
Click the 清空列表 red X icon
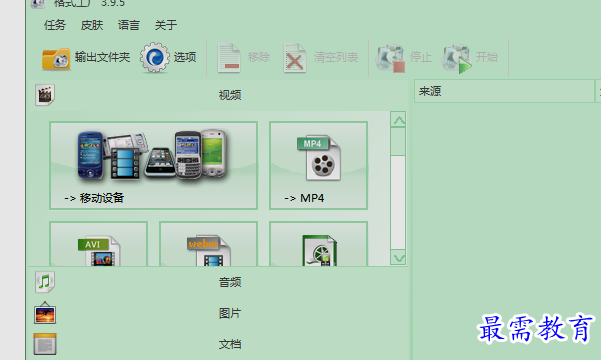click(x=295, y=58)
